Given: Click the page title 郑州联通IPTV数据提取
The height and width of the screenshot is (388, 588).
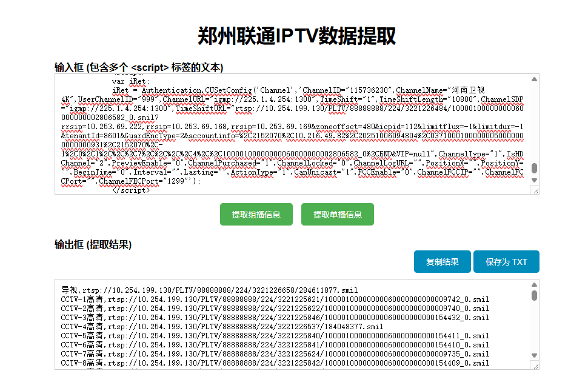Looking at the screenshot, I should click(295, 36).
